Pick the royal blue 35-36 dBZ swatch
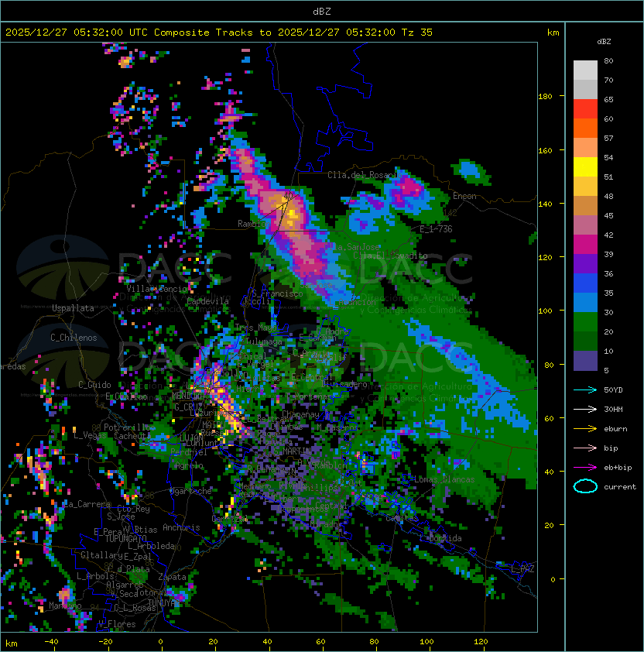The image size is (644, 652). click(x=585, y=283)
